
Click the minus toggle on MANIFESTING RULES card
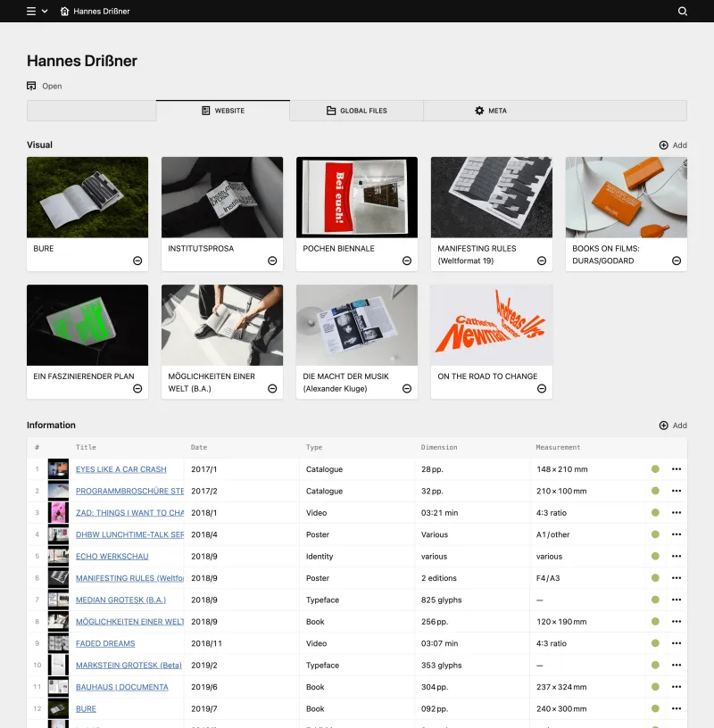pos(541,261)
